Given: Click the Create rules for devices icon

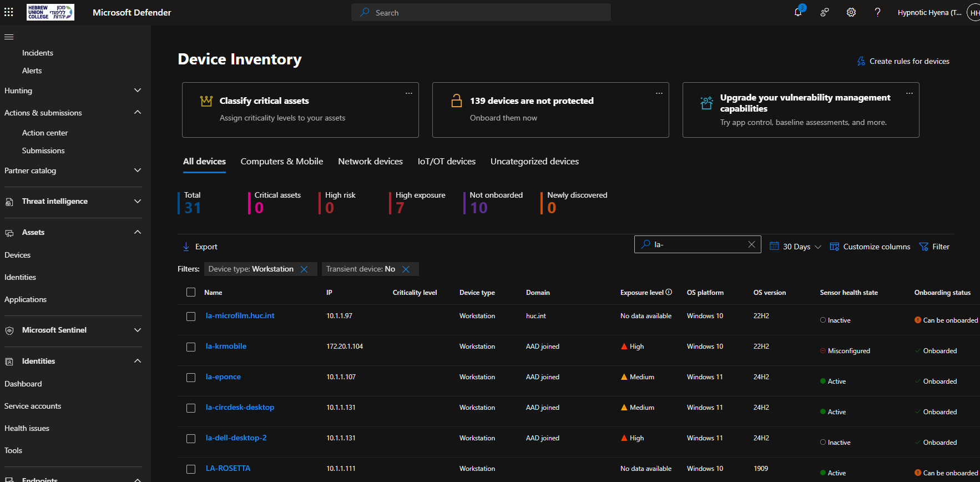Looking at the screenshot, I should [861, 61].
